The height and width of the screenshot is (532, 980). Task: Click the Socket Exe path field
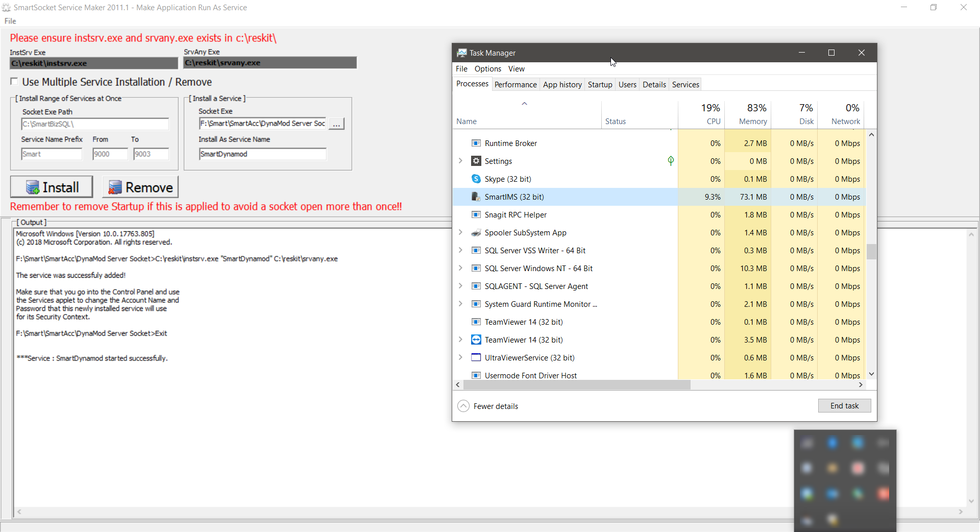pos(262,124)
